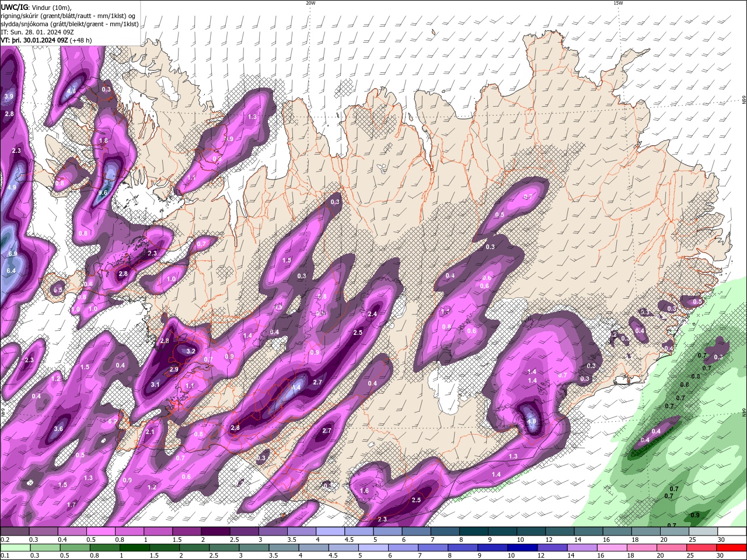Click the '1.7' precipitation value on the map

click(x=71, y=505)
